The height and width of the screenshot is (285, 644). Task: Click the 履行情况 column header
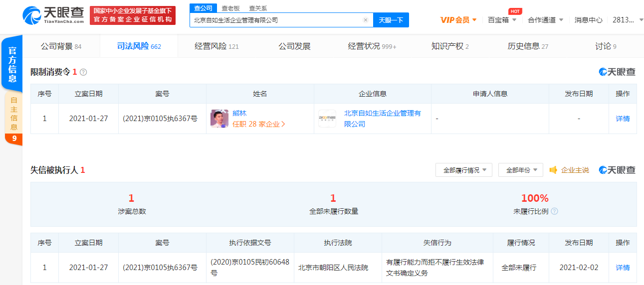[x=521, y=243]
